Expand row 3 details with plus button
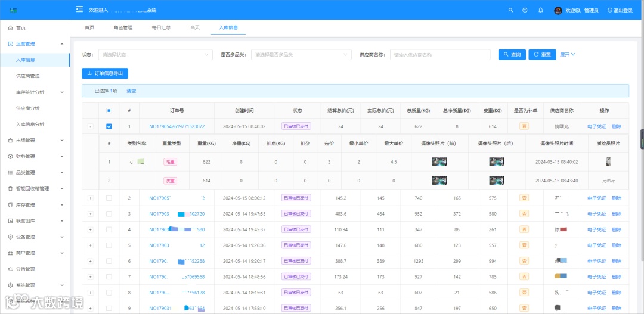The height and width of the screenshot is (314, 644). coord(91,214)
